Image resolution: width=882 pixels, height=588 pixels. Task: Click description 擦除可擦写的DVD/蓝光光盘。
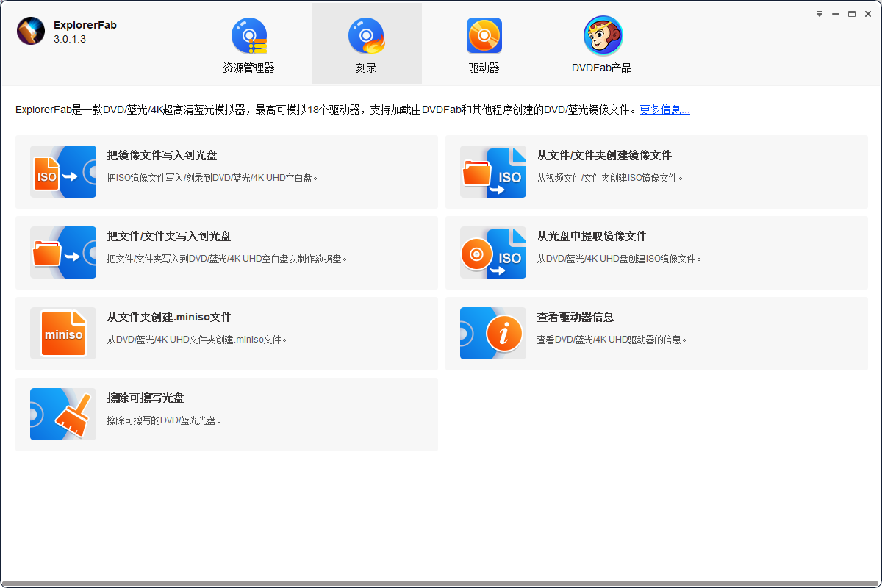165,420
